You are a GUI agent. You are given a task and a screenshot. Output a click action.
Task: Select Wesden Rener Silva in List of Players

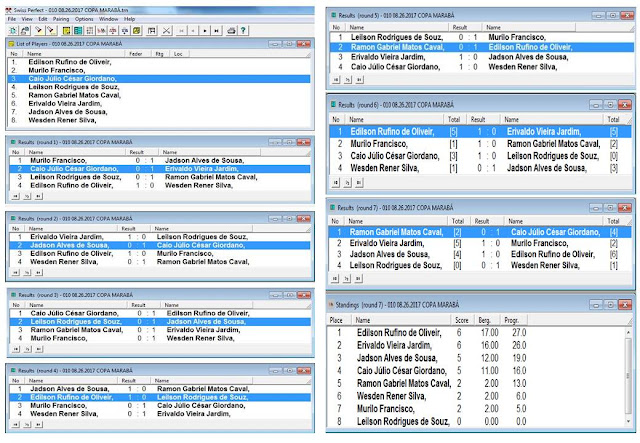coord(159,120)
